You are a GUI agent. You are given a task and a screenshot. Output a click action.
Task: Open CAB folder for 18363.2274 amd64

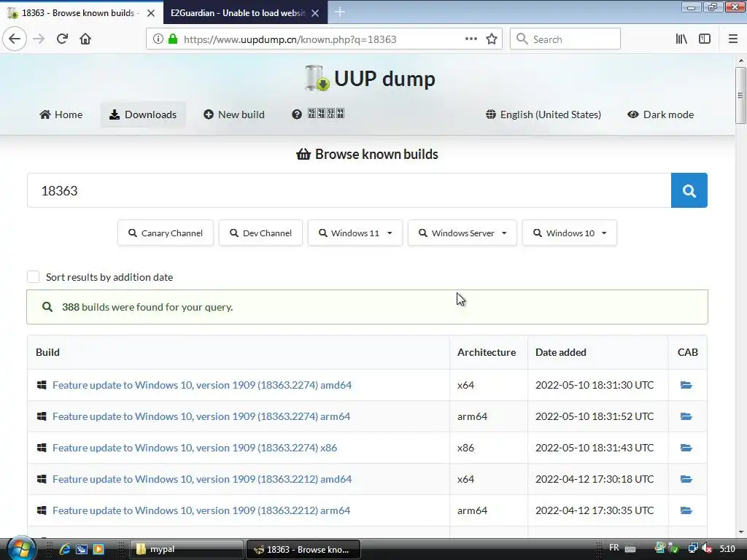[x=686, y=385]
